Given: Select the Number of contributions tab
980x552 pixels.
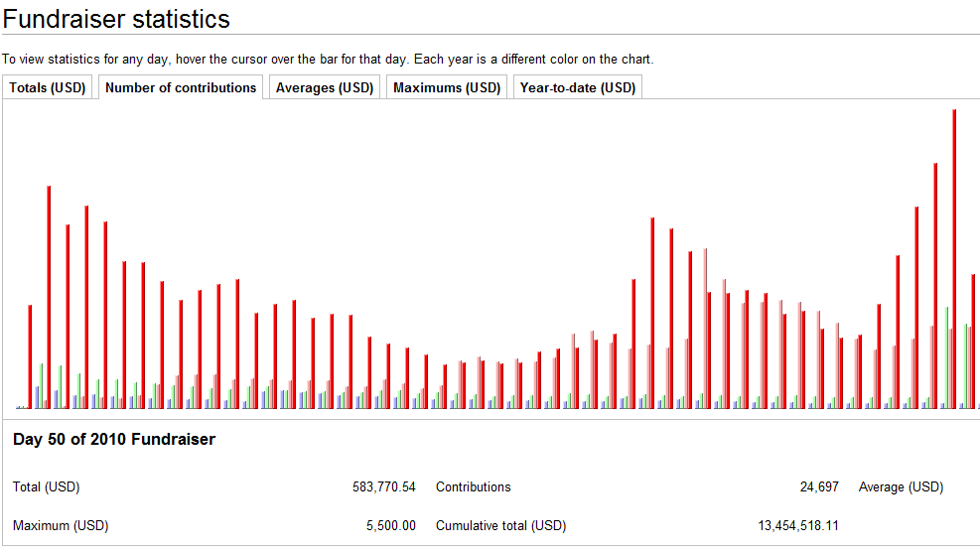Looking at the screenshot, I should (181, 87).
